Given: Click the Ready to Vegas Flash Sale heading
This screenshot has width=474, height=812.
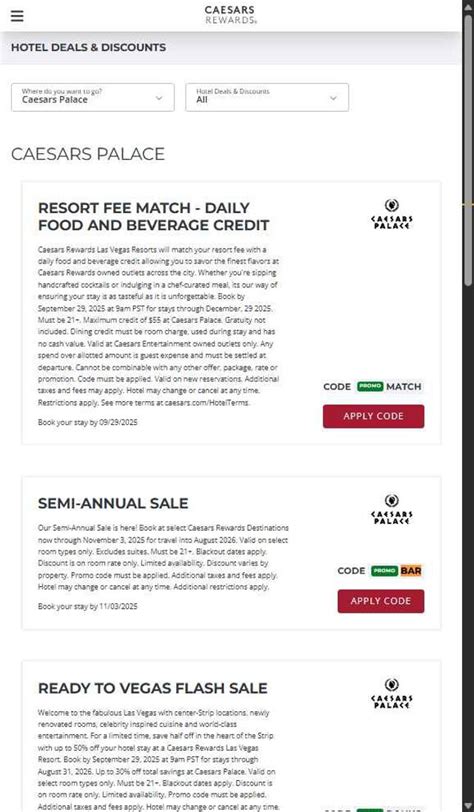Looking at the screenshot, I should (x=152, y=688).
